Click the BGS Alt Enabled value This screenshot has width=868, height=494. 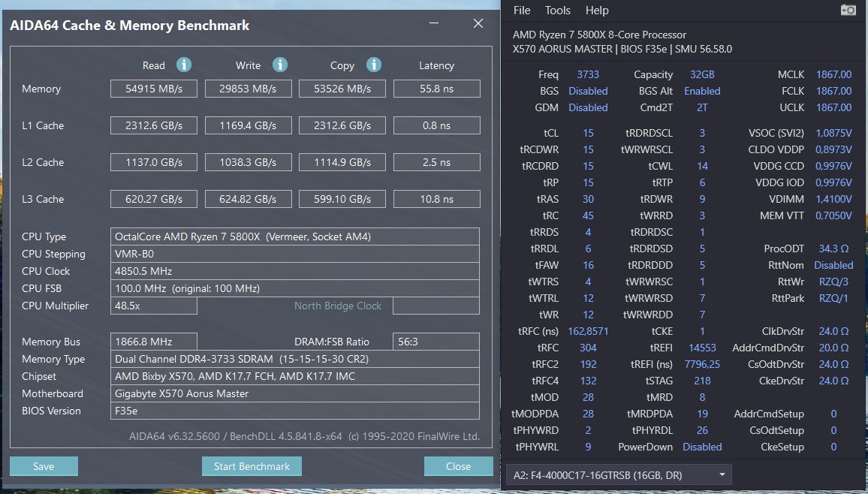(x=702, y=91)
